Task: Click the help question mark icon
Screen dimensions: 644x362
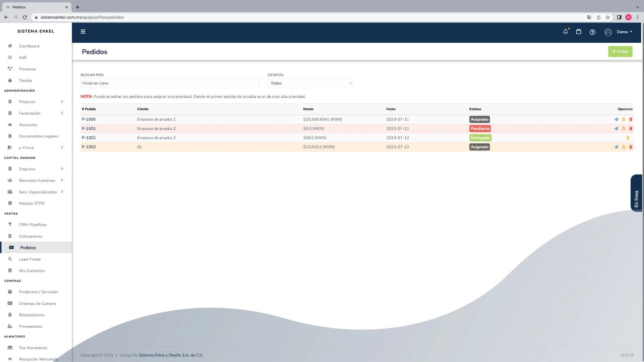Action: click(x=592, y=32)
